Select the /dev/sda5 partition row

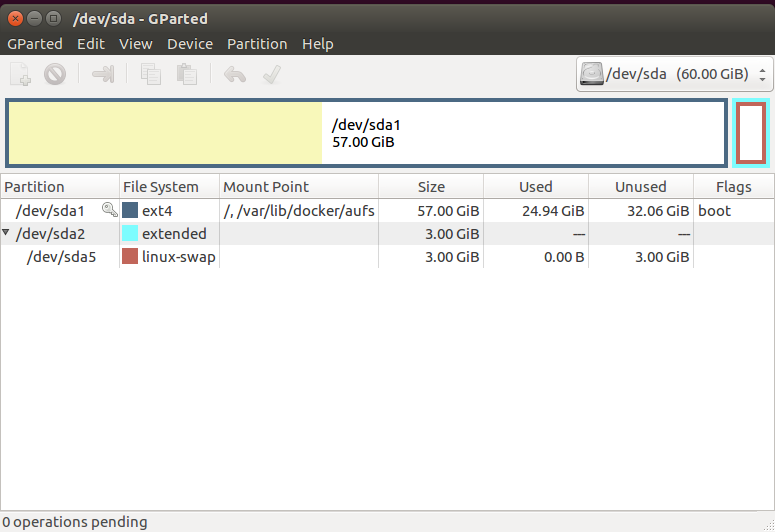387,257
